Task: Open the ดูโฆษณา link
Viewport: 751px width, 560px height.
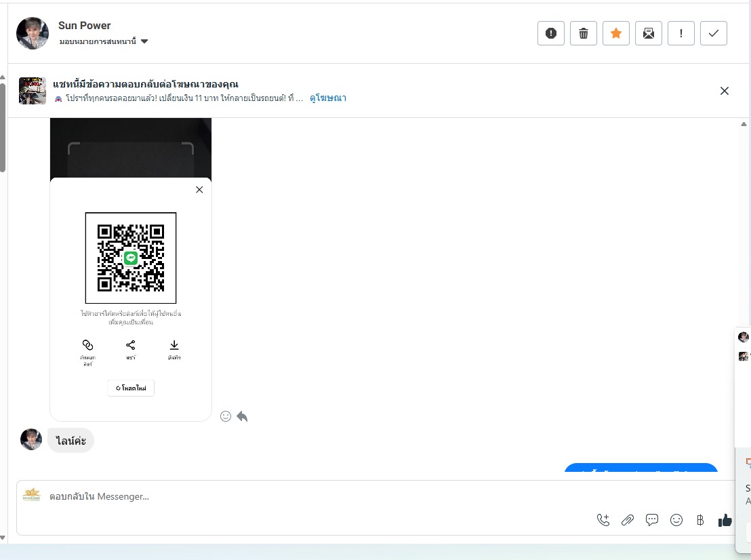Action: pos(328,98)
